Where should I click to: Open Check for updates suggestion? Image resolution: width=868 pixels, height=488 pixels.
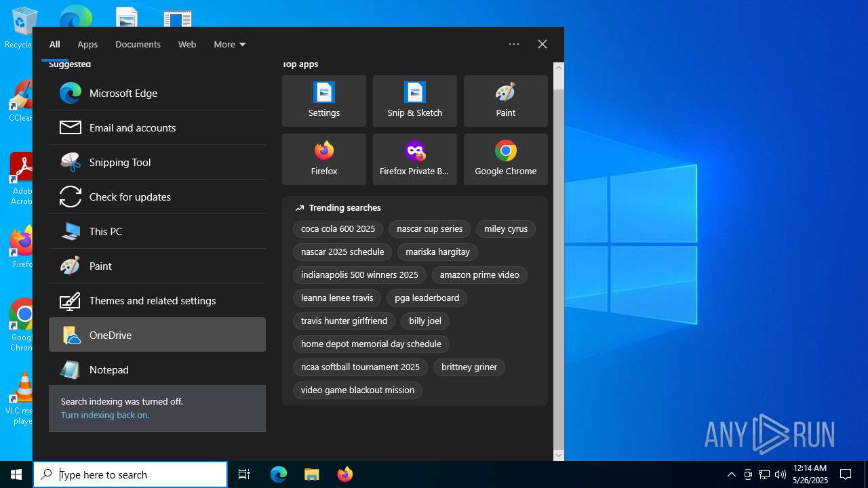(157, 197)
